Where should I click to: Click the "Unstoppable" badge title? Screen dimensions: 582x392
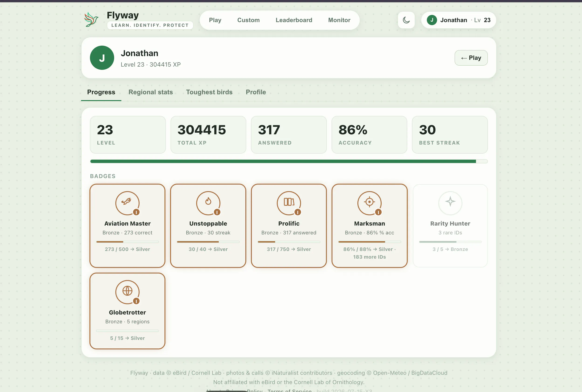pos(208,223)
